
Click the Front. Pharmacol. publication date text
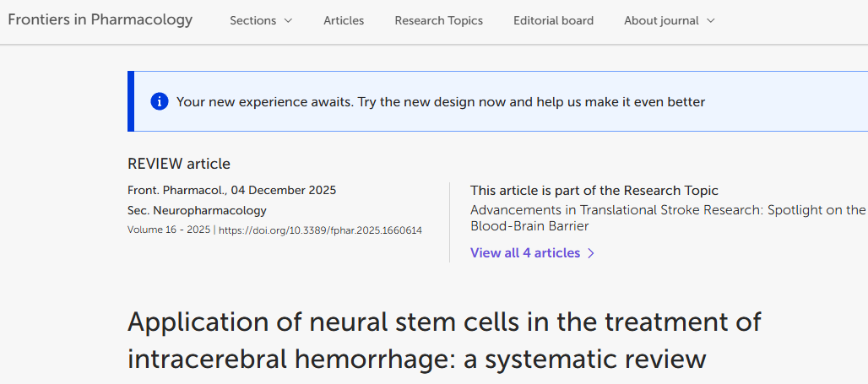click(231, 190)
